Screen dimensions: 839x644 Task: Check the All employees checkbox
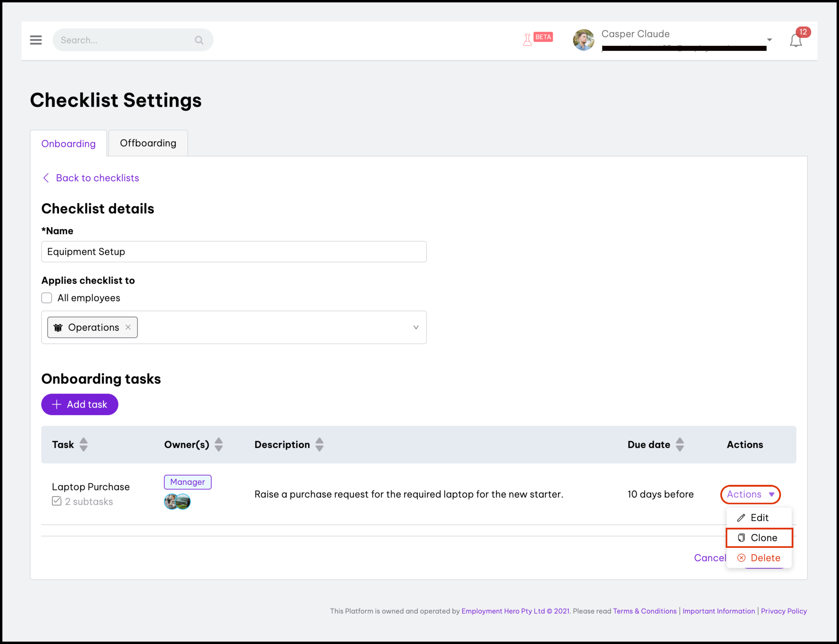(47, 298)
